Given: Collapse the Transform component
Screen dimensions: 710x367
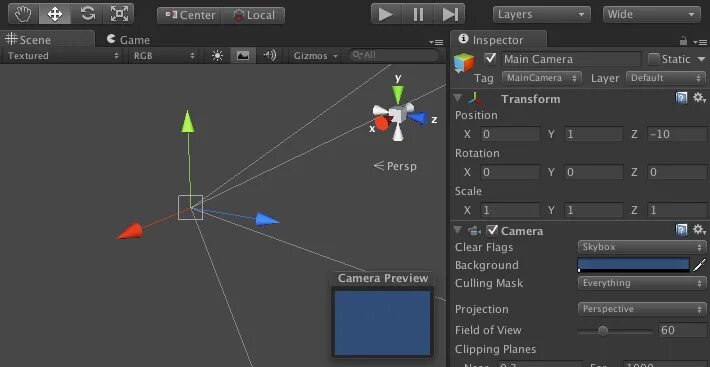Looking at the screenshot, I should click(458, 98).
